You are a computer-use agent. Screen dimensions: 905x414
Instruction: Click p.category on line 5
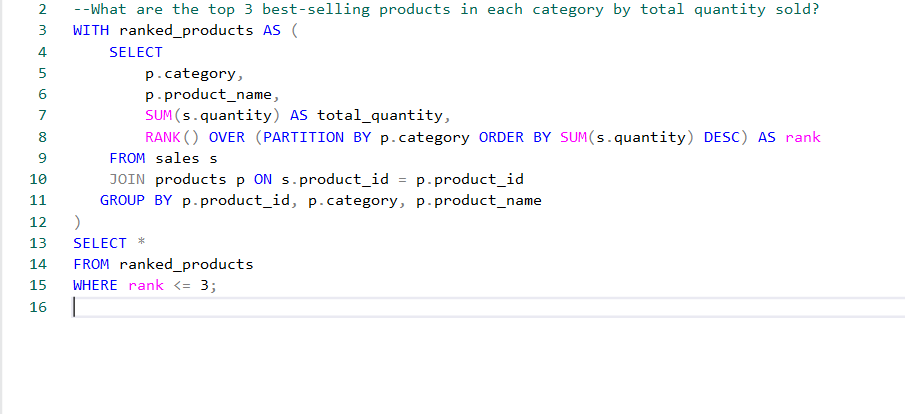click(x=190, y=73)
